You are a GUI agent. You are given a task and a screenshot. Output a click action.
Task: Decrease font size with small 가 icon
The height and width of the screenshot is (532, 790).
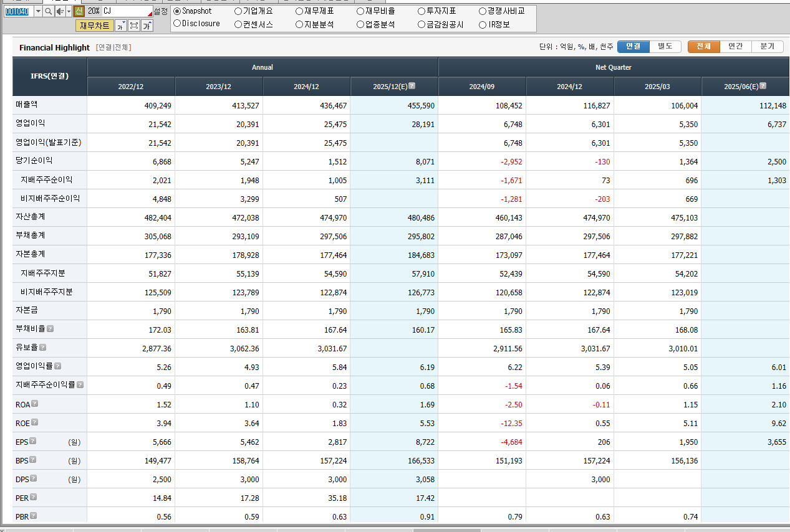point(121,26)
